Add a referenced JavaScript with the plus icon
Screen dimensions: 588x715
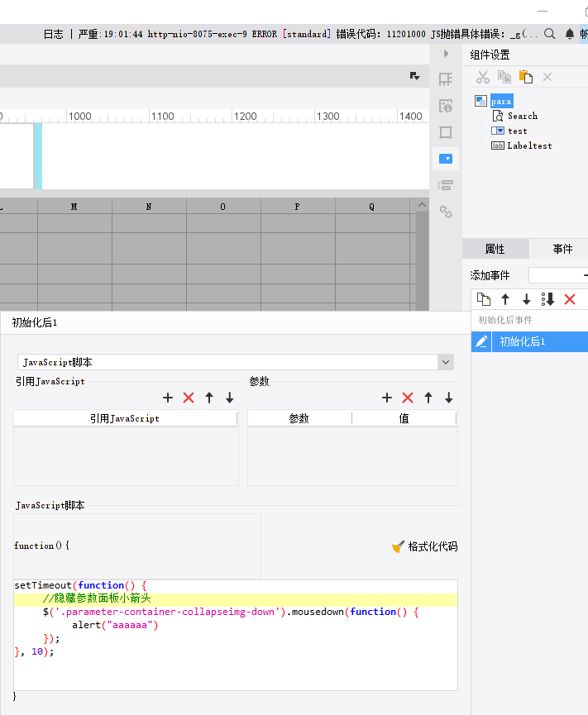click(168, 398)
